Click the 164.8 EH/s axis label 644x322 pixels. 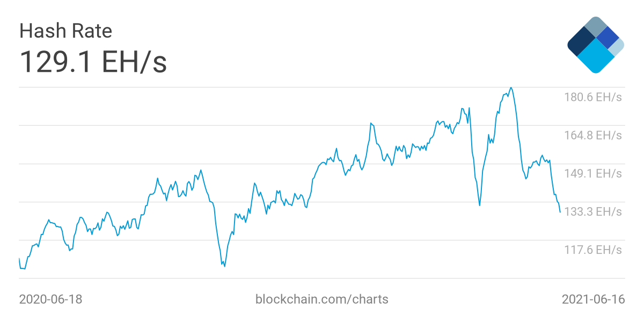pyautogui.click(x=592, y=135)
